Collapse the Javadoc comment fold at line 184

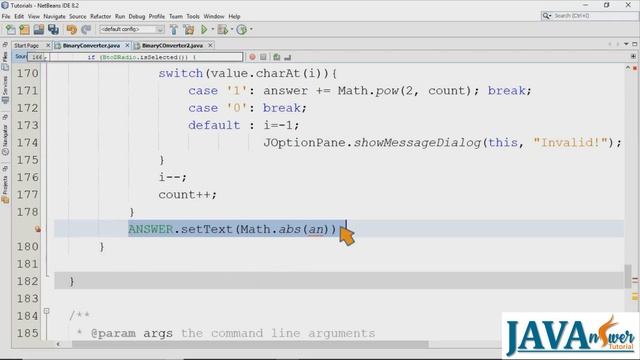click(x=47, y=311)
